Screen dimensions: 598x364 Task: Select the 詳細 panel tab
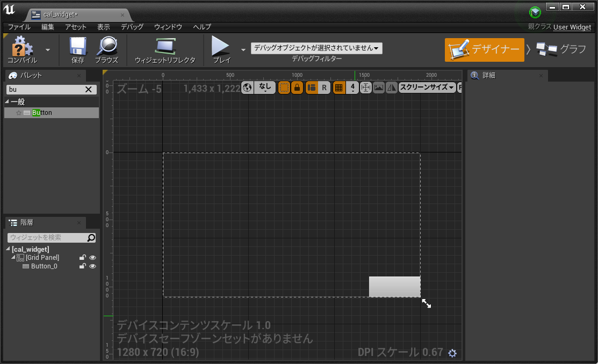click(507, 76)
